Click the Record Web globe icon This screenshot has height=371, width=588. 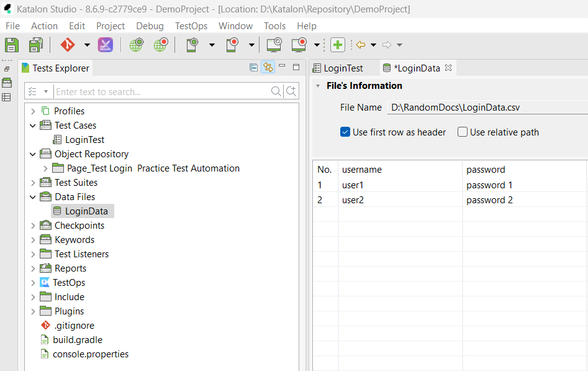click(160, 45)
